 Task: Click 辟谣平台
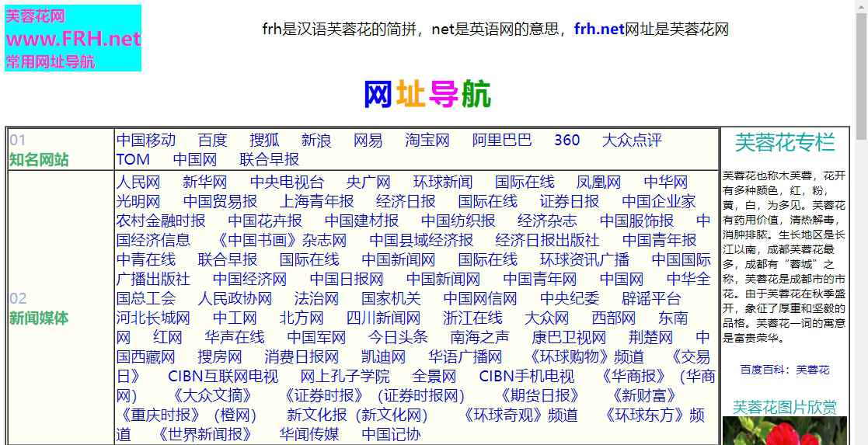tap(651, 299)
